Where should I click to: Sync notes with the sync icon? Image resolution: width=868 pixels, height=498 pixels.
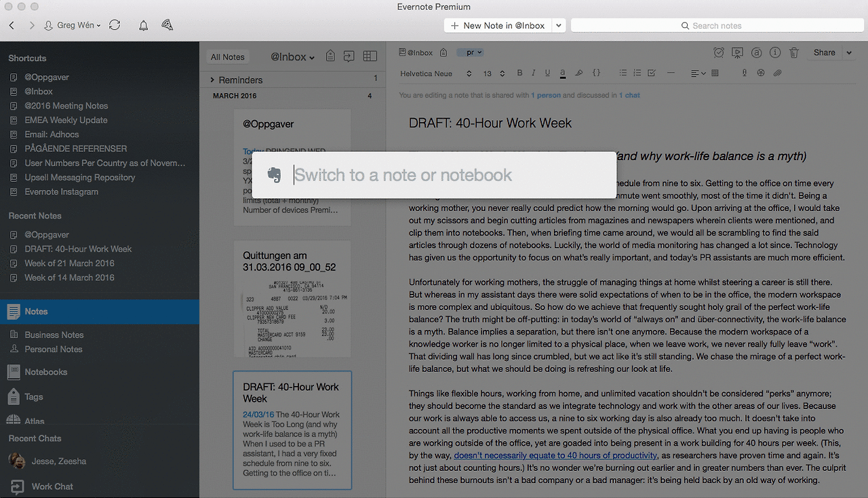[x=115, y=25]
